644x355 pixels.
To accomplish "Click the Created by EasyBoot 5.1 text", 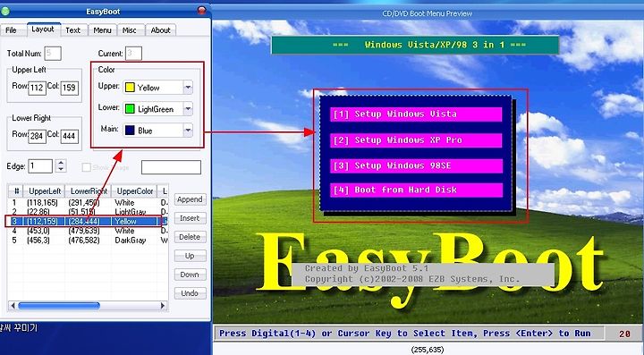I will (367, 268).
